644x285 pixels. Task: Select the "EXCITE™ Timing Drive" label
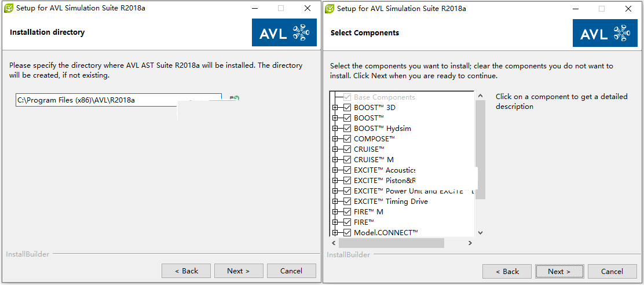[x=390, y=201]
